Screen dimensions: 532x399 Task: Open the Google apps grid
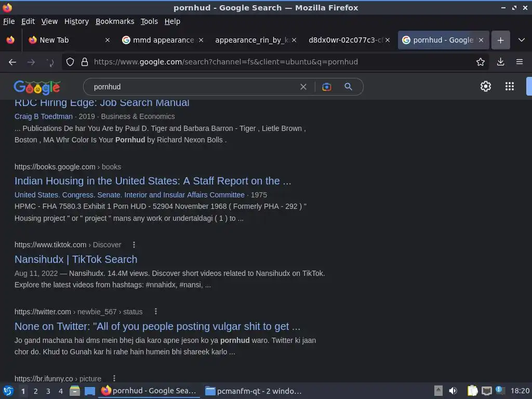pos(510,86)
